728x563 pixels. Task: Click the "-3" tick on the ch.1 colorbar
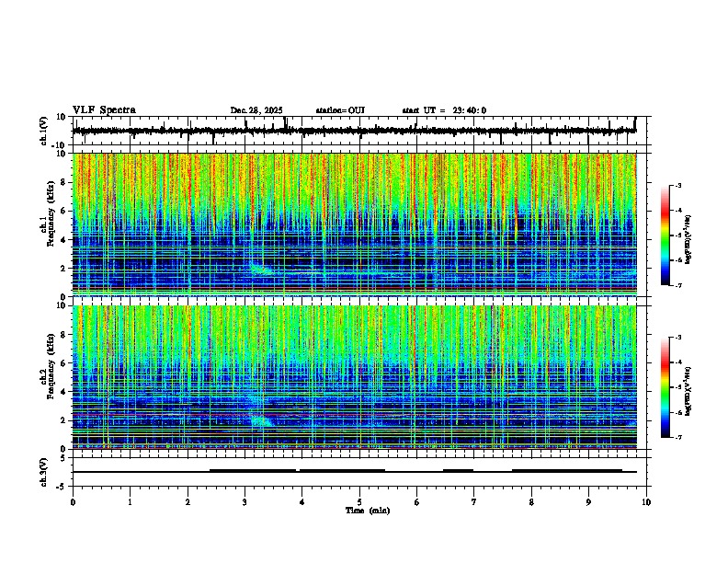tap(678, 185)
